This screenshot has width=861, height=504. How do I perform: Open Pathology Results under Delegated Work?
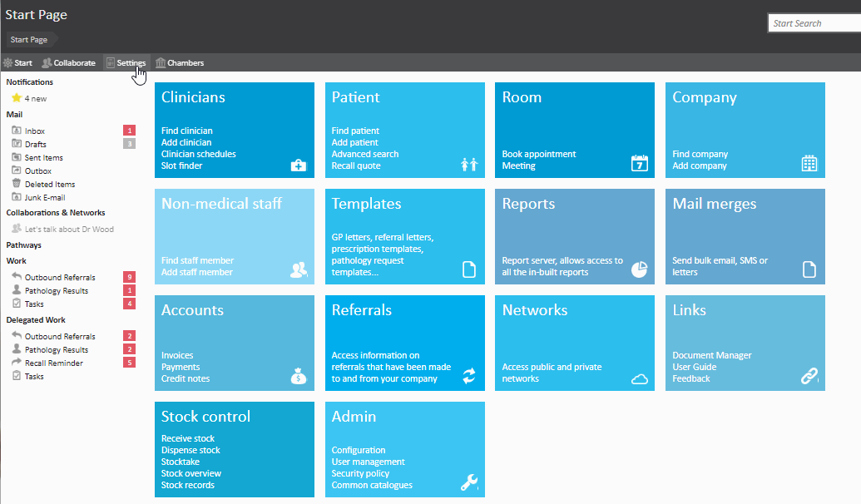point(56,350)
